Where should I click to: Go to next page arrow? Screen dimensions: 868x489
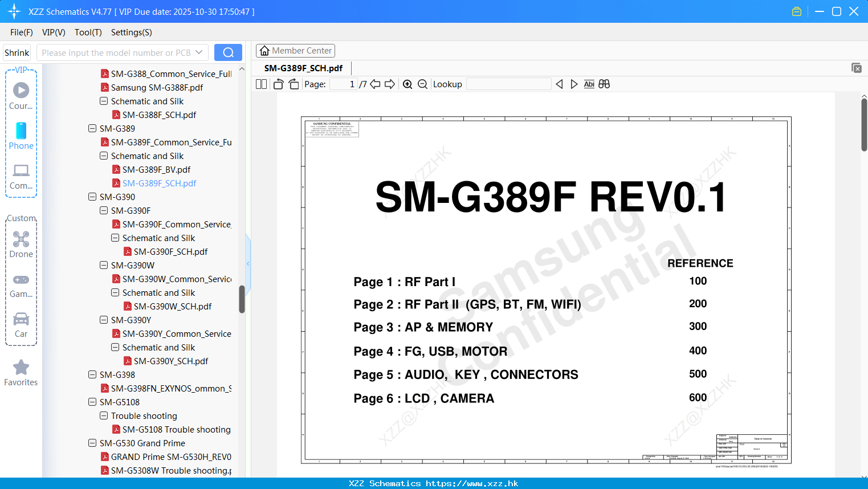point(390,84)
